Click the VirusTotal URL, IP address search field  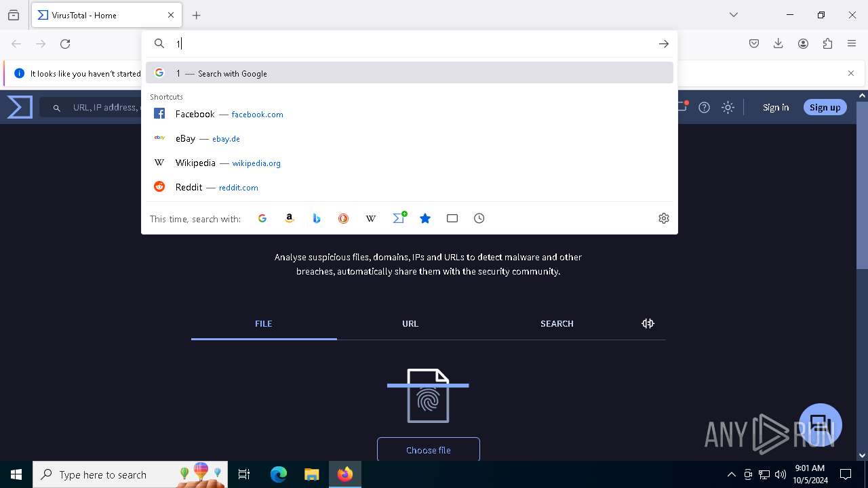click(x=90, y=107)
